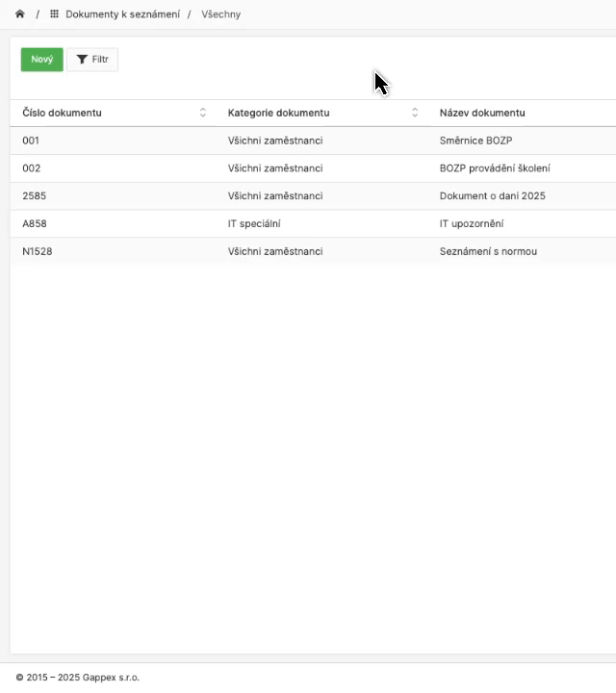The width and height of the screenshot is (616, 693).
Task: Click the Směrnice BOZP document name
Action: 475,141
